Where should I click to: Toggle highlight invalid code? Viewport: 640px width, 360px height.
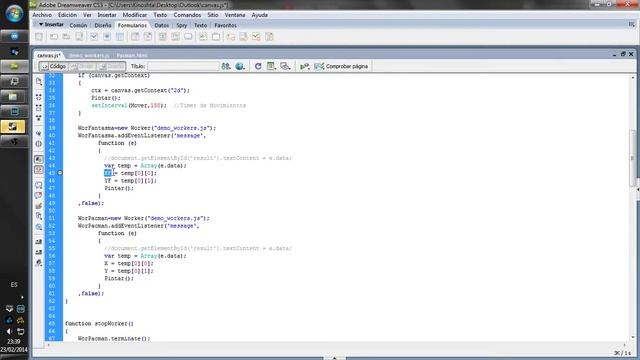39,170
